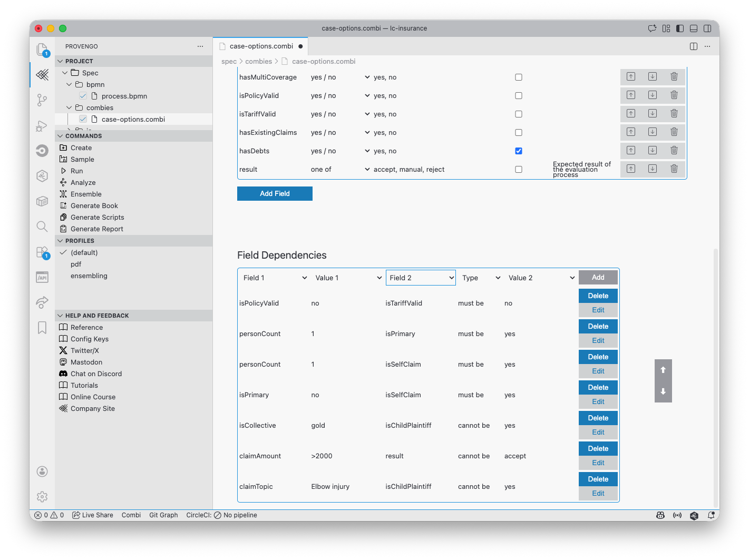Select the case-options.combi editor tab

tap(261, 46)
